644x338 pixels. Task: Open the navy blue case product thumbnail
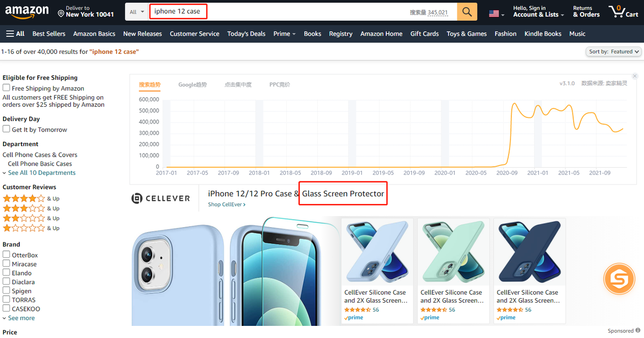tap(529, 252)
